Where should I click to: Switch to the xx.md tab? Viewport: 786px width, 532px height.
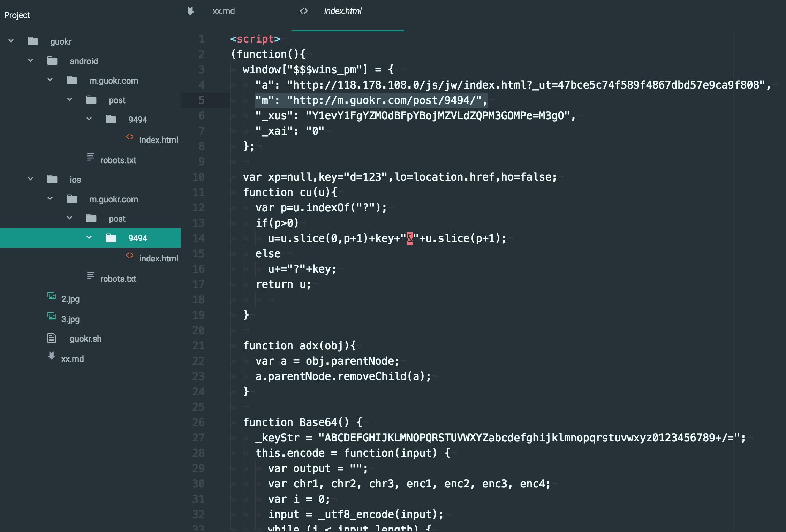point(224,11)
